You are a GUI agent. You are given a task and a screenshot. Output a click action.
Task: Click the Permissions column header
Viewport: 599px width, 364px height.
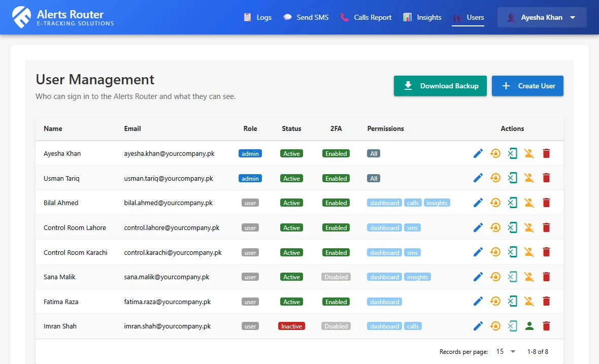tap(385, 129)
